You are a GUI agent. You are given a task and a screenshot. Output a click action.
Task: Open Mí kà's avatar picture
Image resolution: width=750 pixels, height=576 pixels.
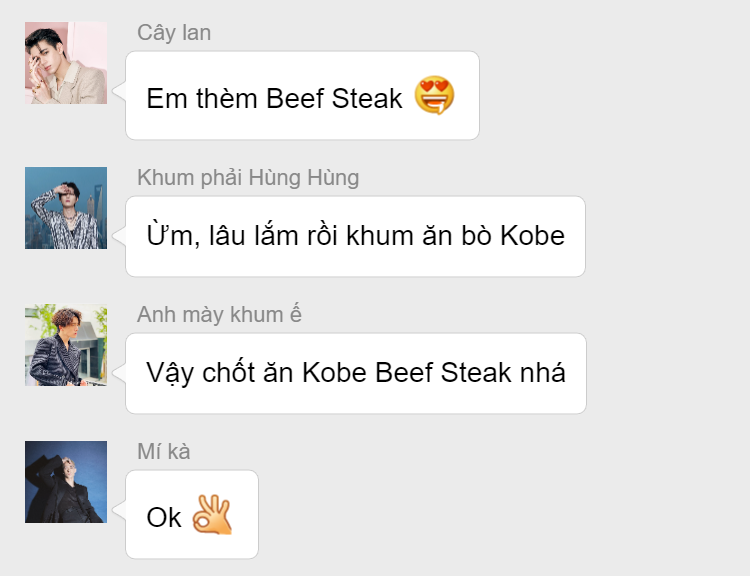[x=66, y=482]
